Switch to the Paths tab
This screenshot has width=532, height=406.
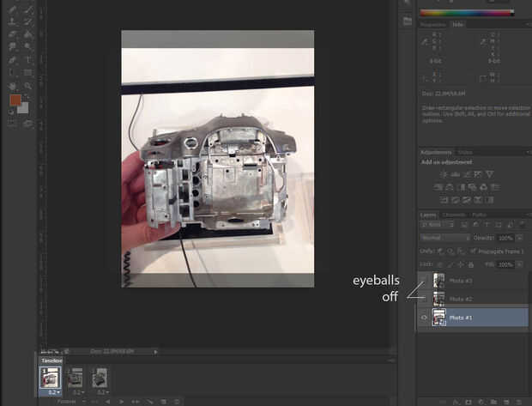point(479,215)
